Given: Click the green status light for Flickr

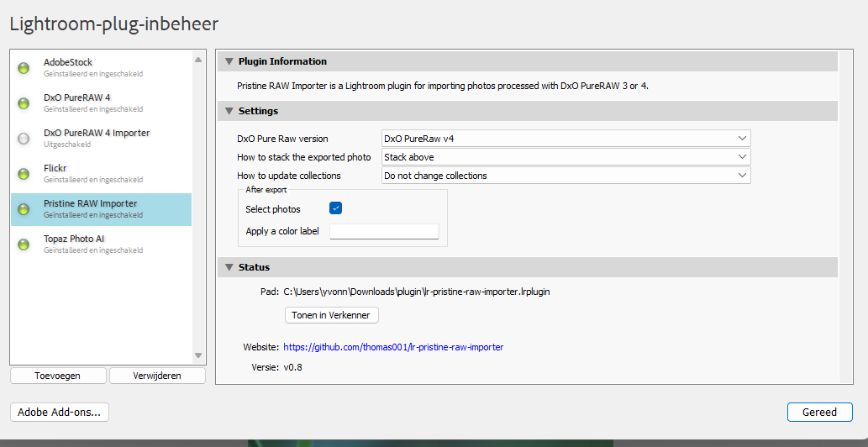Looking at the screenshot, I should [x=24, y=174].
